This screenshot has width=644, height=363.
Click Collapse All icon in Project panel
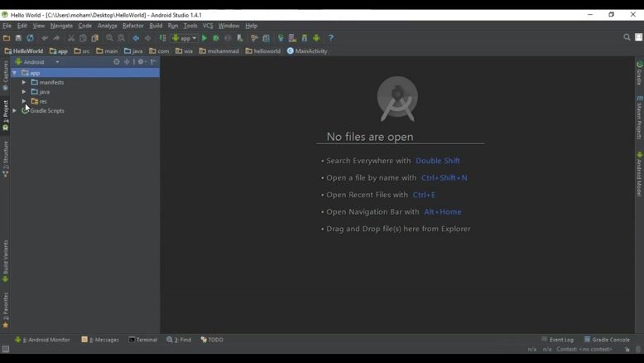click(x=127, y=61)
